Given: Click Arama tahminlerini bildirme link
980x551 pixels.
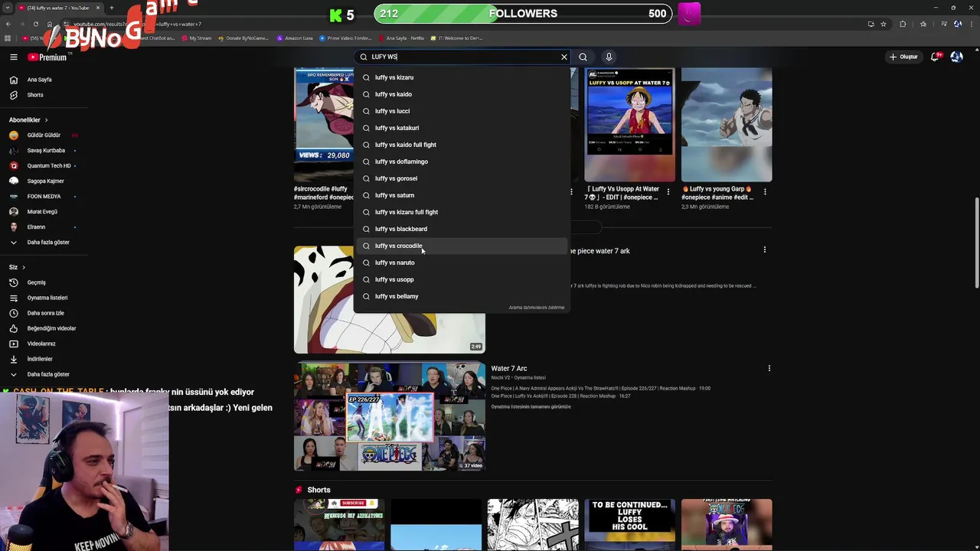Looking at the screenshot, I should (x=536, y=308).
